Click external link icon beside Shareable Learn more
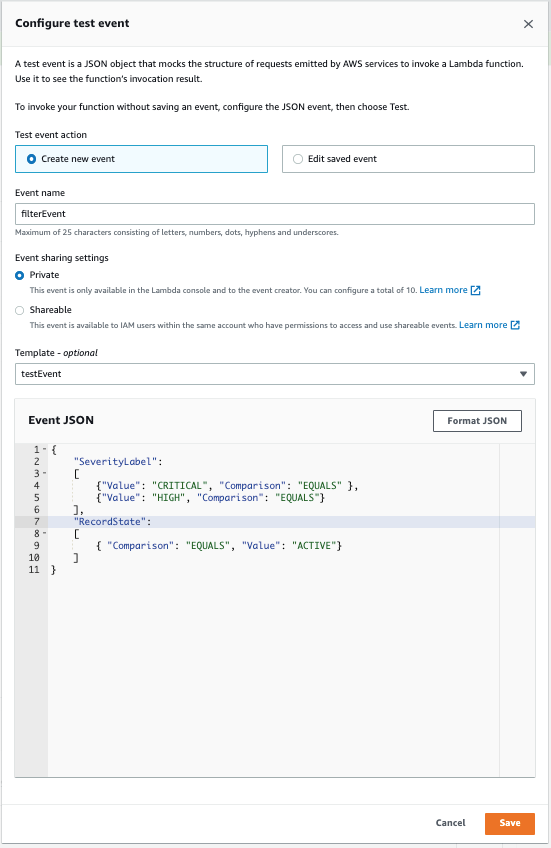 point(515,325)
